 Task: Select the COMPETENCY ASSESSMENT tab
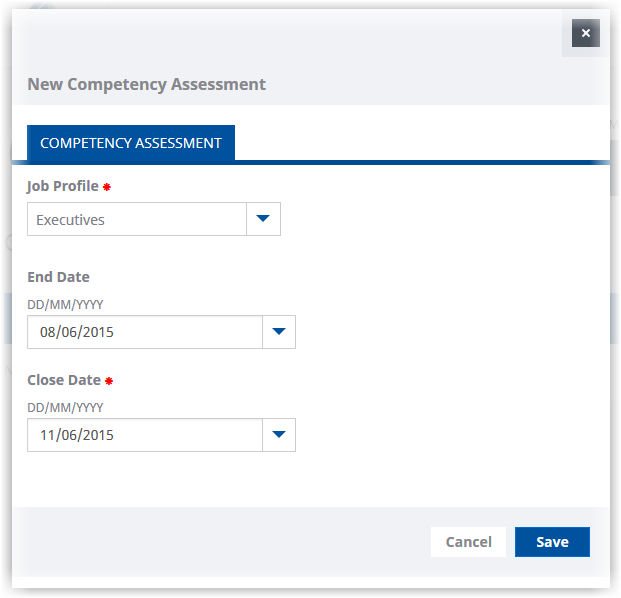tap(130, 143)
